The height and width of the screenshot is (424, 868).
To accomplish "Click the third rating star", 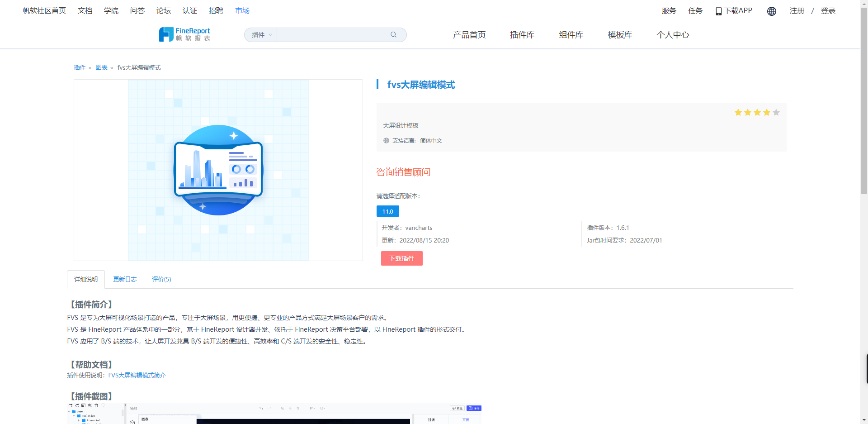I will coord(757,113).
